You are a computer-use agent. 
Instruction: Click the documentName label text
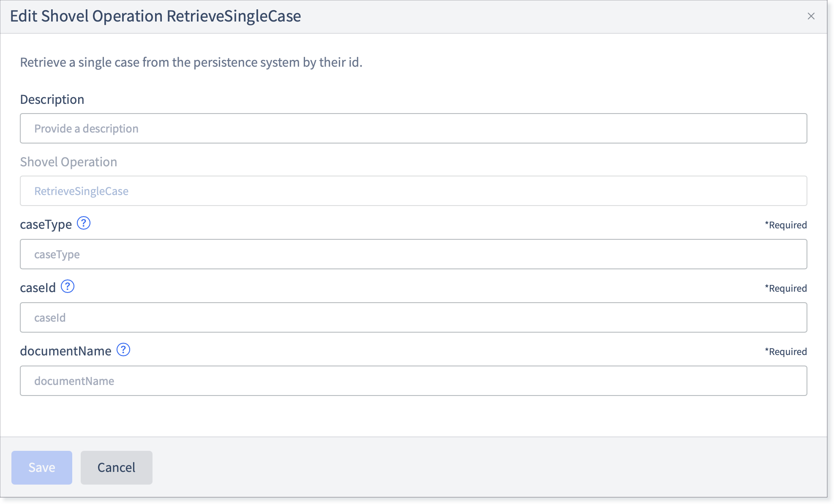(x=66, y=351)
